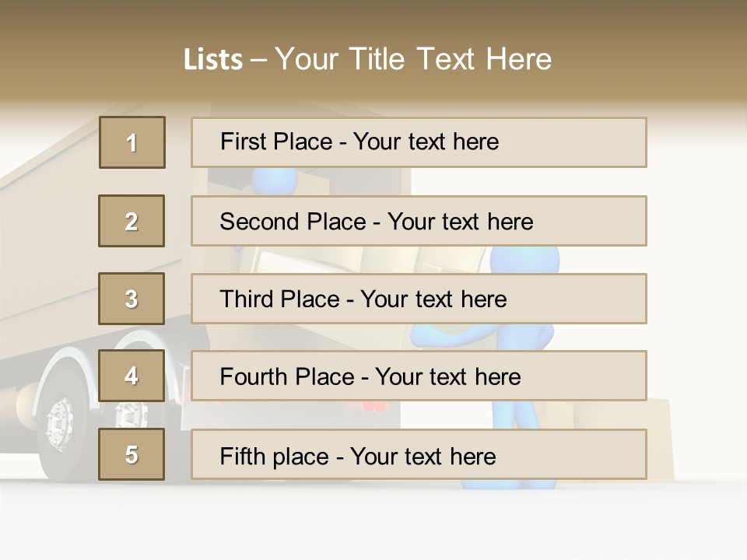This screenshot has height=560, width=747.
Task: Click the blue figure's head inside the truck
Action: pyautogui.click(x=274, y=180)
